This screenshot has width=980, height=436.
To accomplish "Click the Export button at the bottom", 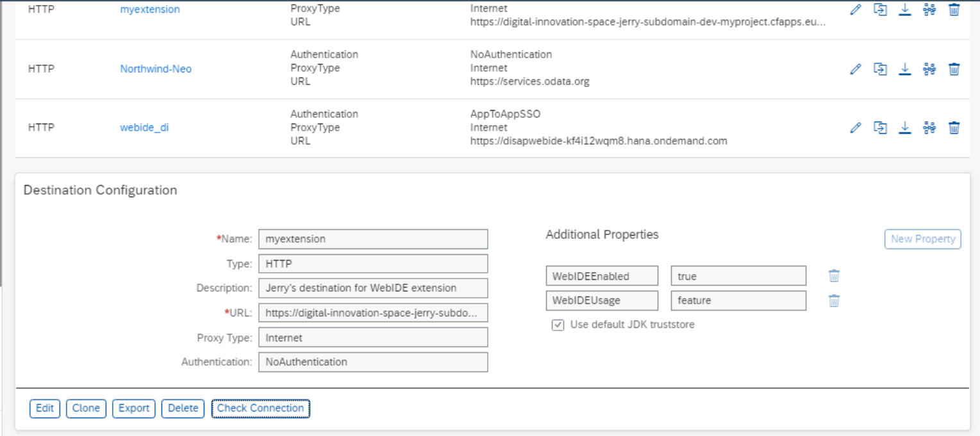I will pyautogui.click(x=134, y=408).
